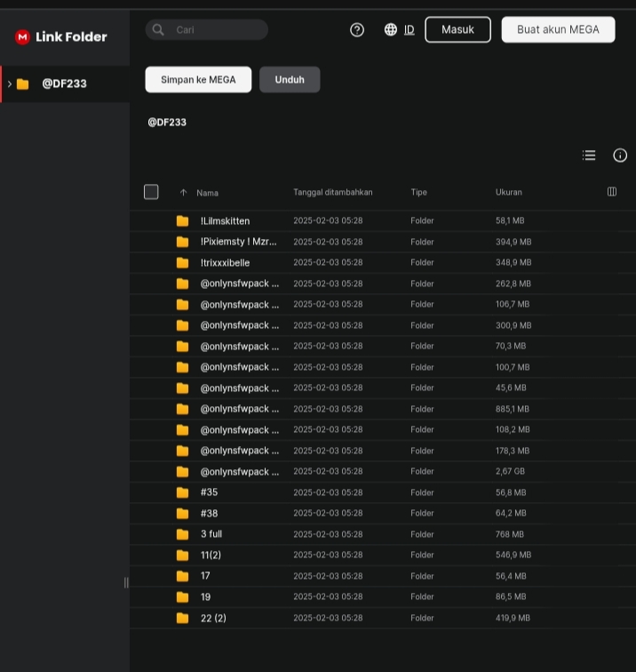Sort by Tipe column

[x=419, y=192]
